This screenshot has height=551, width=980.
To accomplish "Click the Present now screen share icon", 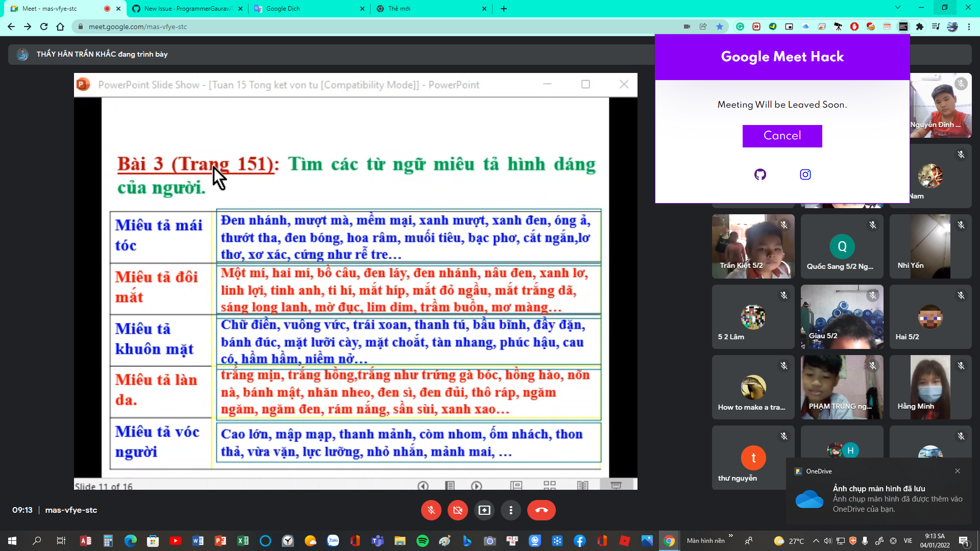I will pyautogui.click(x=484, y=510).
